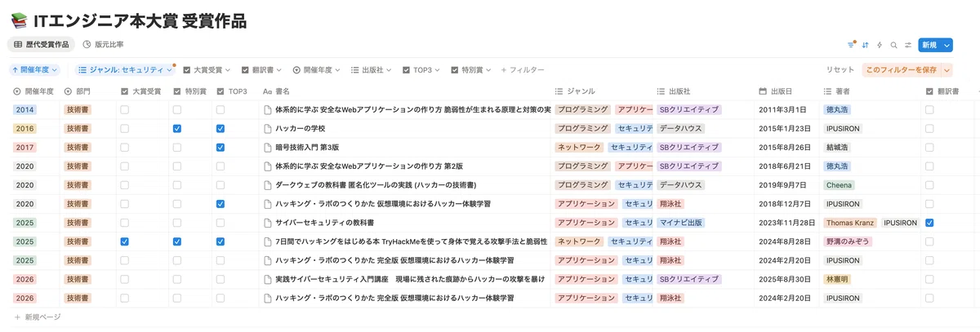The height and width of the screenshot is (332, 980).
Task: Open the view settings sliders icon
Action: point(908,45)
